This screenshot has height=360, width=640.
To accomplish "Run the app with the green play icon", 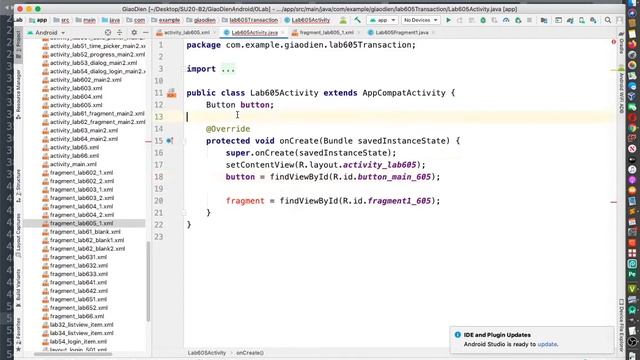I will (448, 20).
